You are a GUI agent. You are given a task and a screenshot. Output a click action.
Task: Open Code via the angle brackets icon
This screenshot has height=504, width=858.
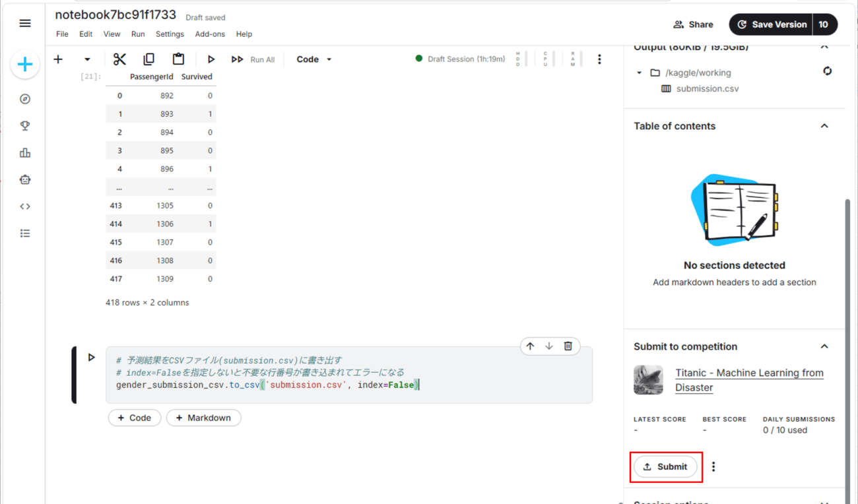[x=25, y=206]
